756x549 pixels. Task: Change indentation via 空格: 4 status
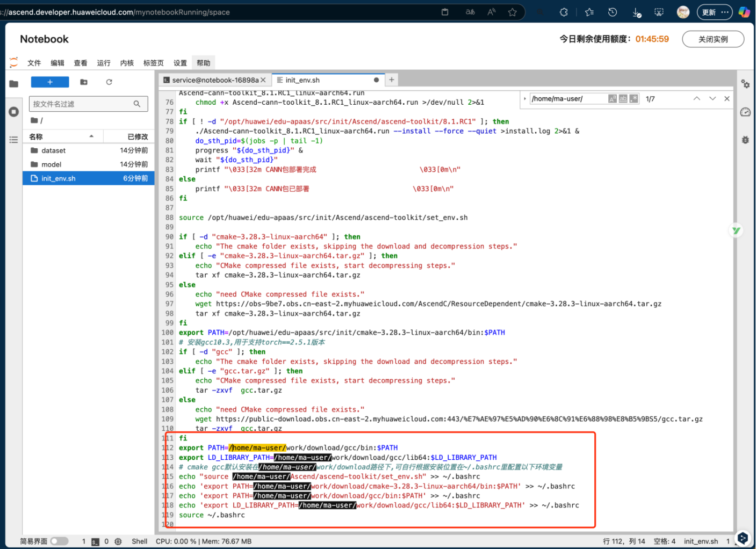[665, 541]
